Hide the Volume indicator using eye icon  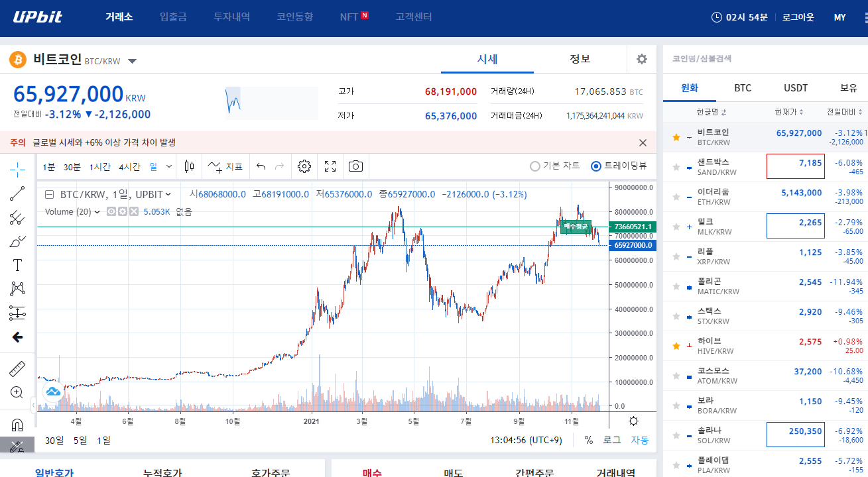(111, 212)
